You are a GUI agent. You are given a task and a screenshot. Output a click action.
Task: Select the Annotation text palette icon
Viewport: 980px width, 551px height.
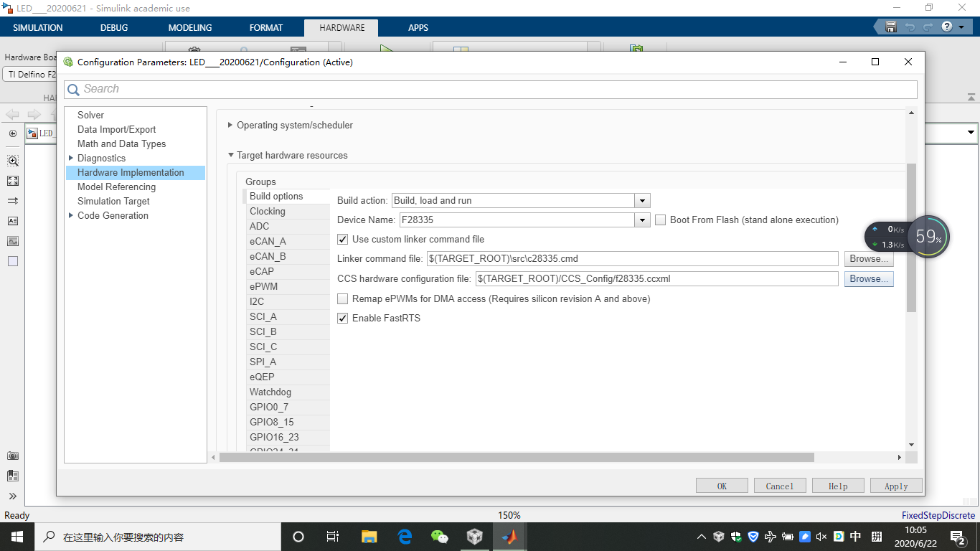13,221
